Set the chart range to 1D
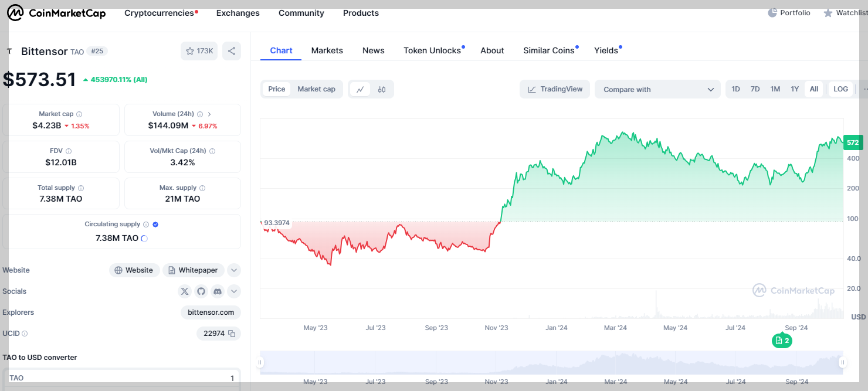868x391 pixels. coord(735,89)
